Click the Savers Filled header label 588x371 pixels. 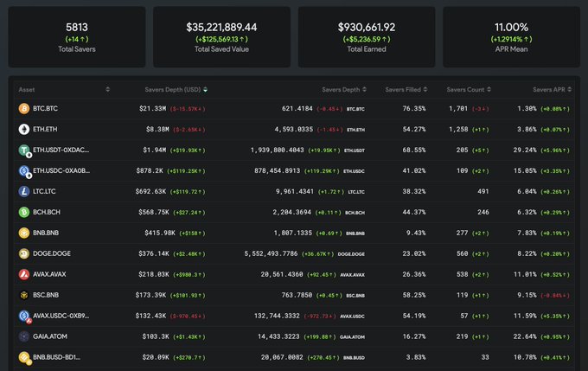point(403,90)
